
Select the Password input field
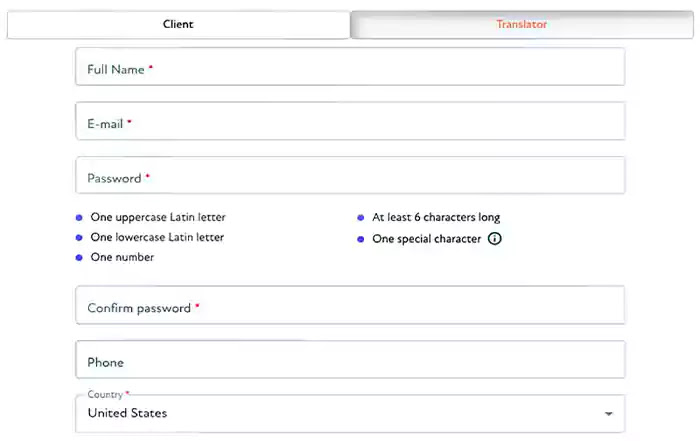(350, 175)
